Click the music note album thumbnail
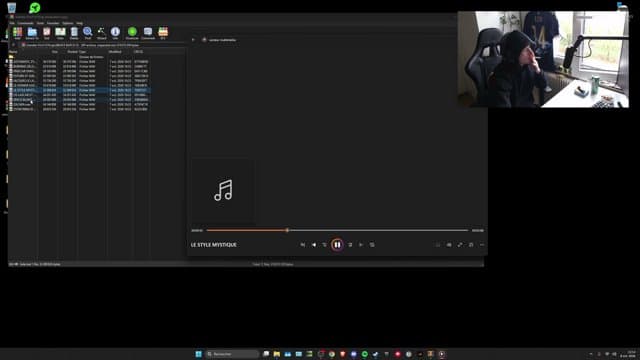Image resolution: width=640 pixels, height=360 pixels. 223,191
